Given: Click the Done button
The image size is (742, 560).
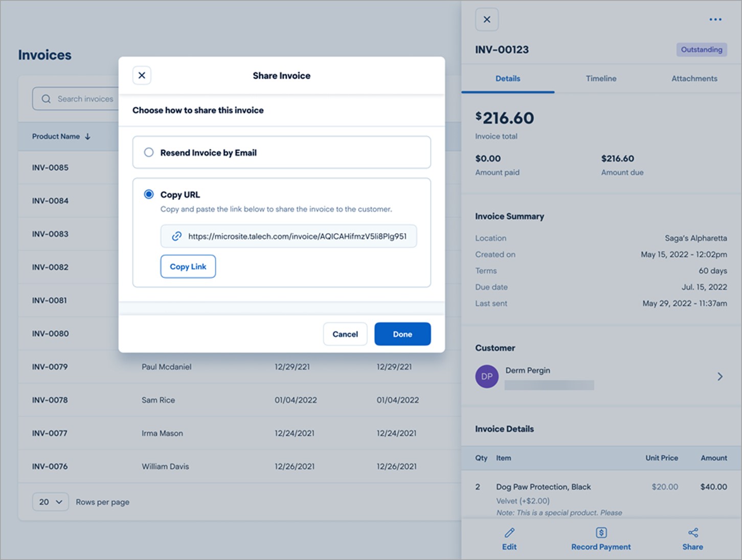Looking at the screenshot, I should (x=402, y=334).
